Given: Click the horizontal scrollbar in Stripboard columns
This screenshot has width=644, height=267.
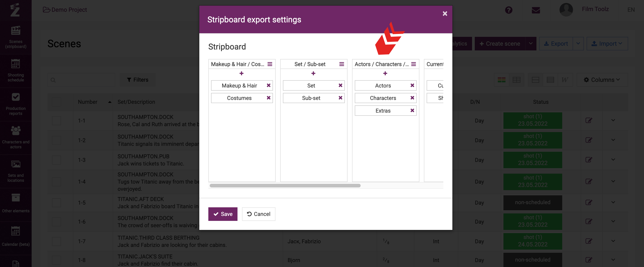Looking at the screenshot, I should (285, 185).
